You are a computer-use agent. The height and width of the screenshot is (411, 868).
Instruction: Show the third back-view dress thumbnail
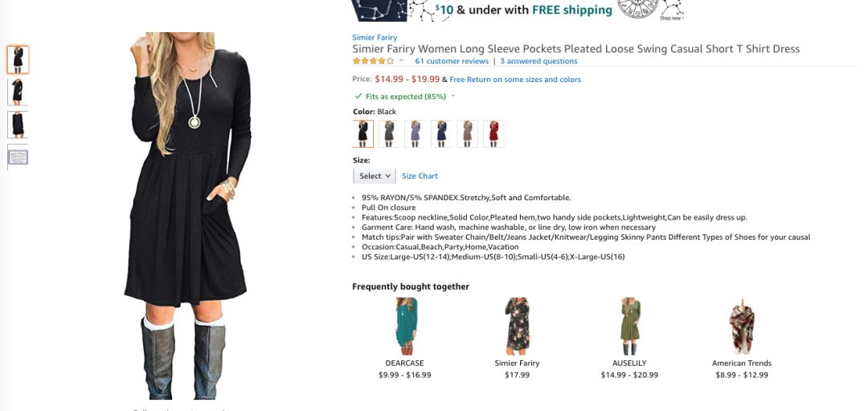[18, 125]
